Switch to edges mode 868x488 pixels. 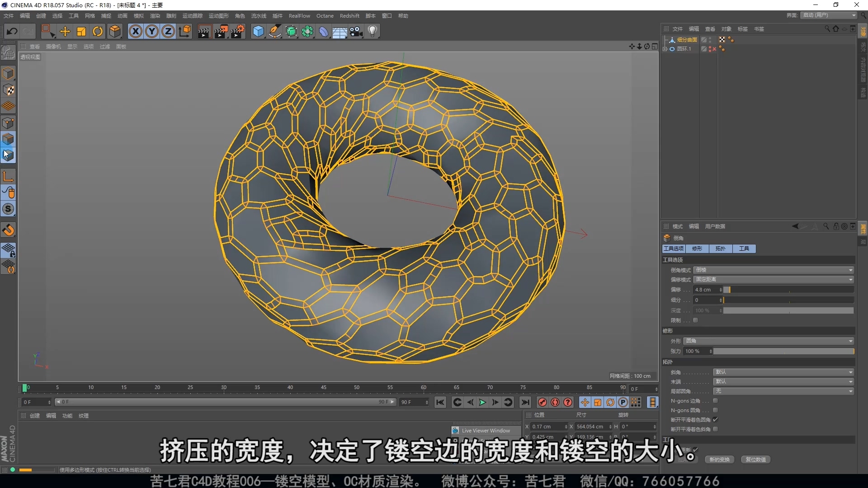point(8,139)
